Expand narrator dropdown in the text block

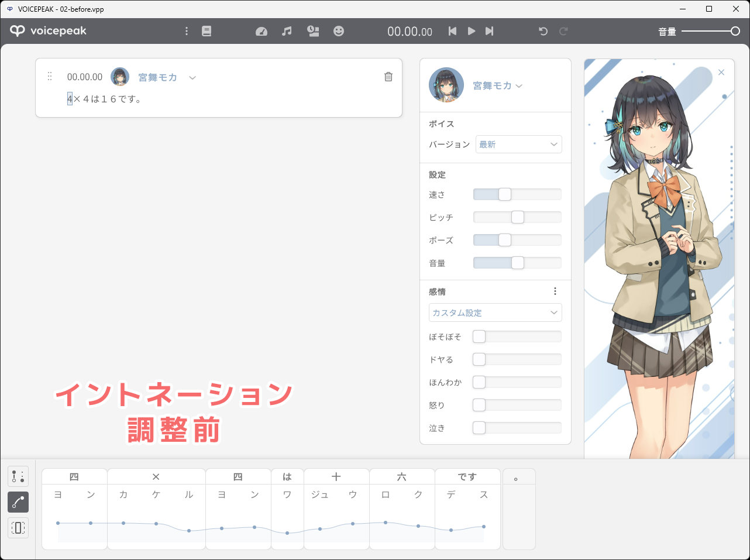[x=192, y=77]
